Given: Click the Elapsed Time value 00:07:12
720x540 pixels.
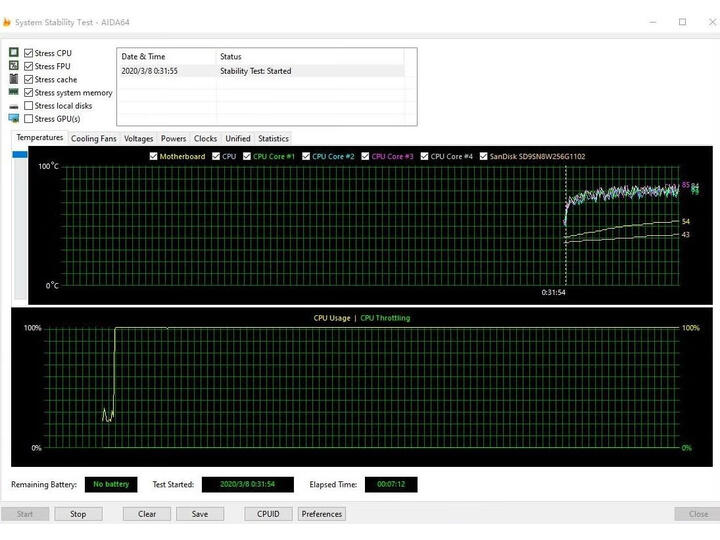Looking at the screenshot, I should (391, 484).
